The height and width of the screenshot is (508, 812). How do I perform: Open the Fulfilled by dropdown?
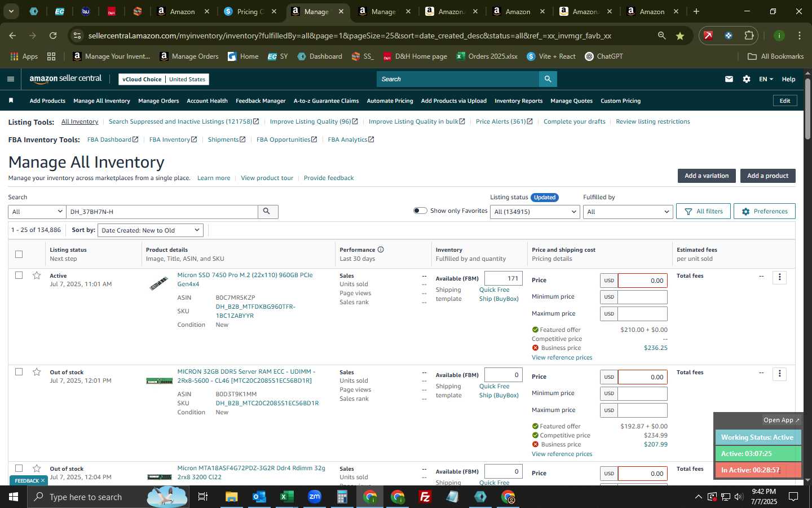(x=628, y=212)
